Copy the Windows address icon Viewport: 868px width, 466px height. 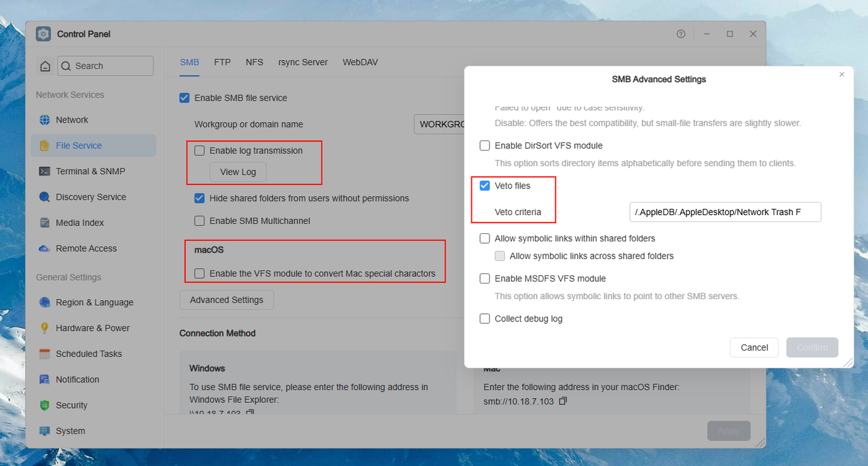pyautogui.click(x=250, y=413)
